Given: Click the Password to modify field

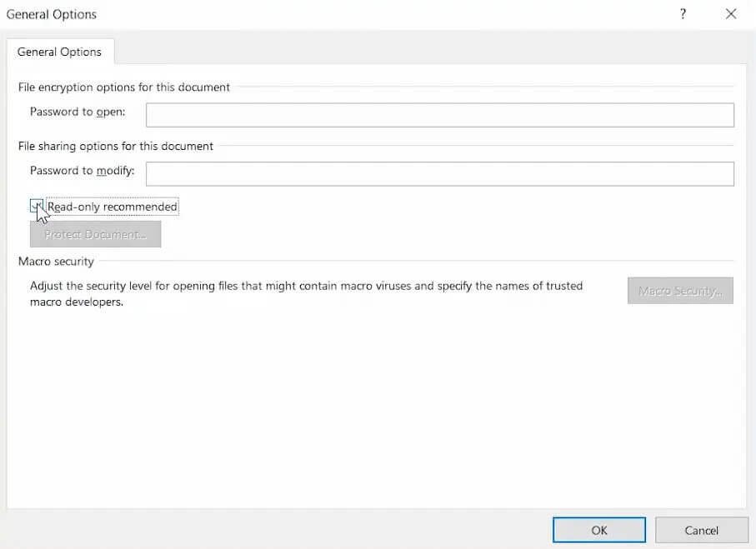Looking at the screenshot, I should pos(440,173).
